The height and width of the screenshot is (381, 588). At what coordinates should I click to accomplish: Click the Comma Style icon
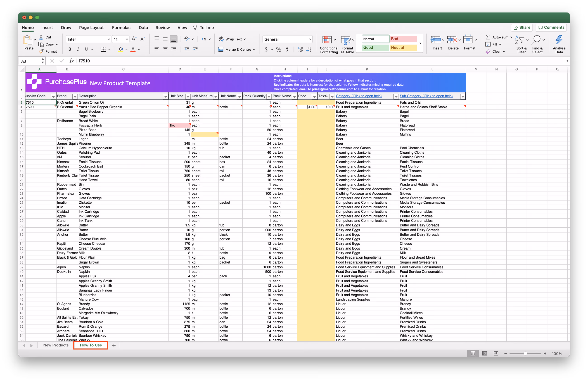point(287,49)
